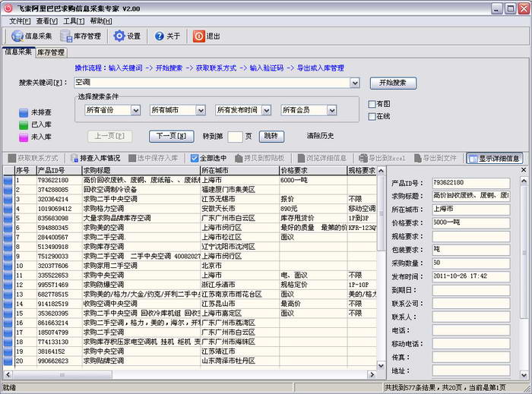The image size is (532, 394).
Task: Expand the 所有会员 dropdown
Action: point(331,110)
